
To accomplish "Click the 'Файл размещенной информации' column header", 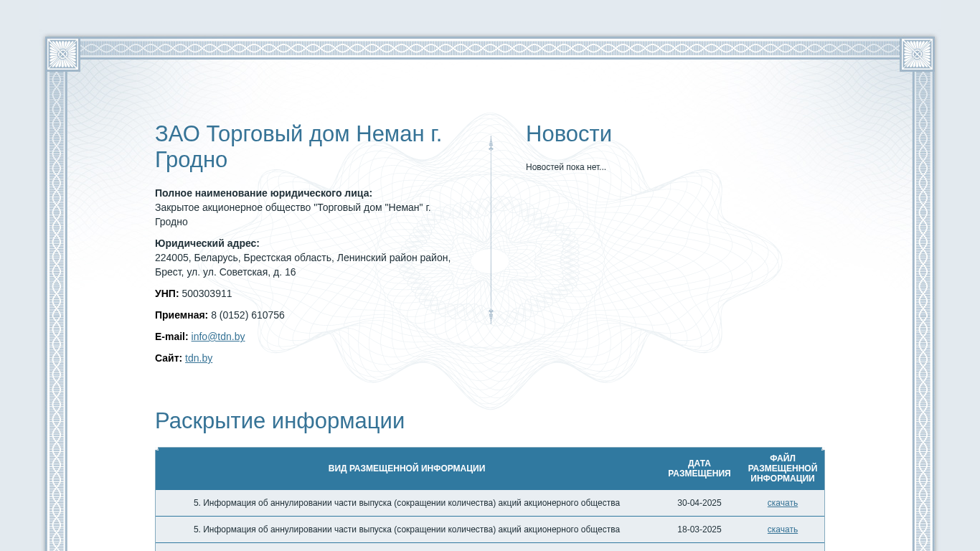I will [782, 468].
